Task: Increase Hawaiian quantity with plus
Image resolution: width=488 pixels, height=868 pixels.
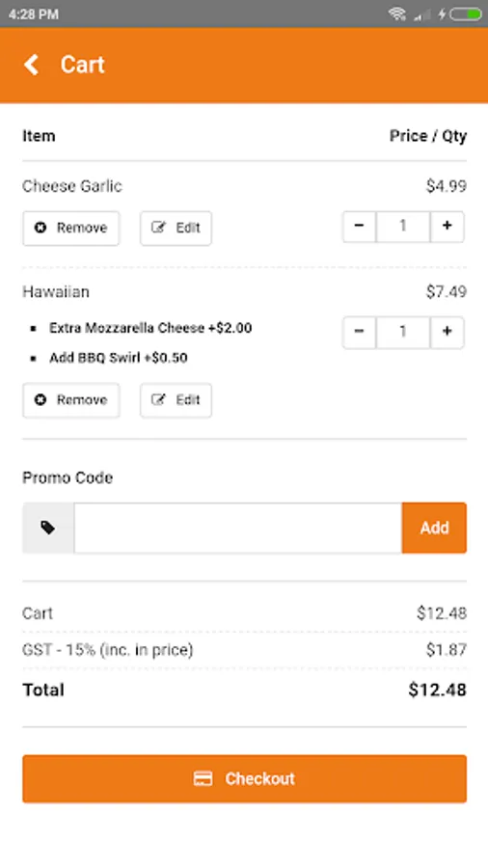Action: point(447,332)
